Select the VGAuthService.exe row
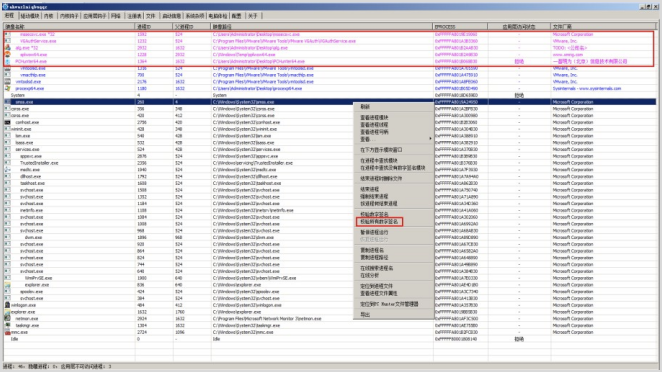Image resolution: width=662 pixels, height=372 pixels. tap(330, 41)
